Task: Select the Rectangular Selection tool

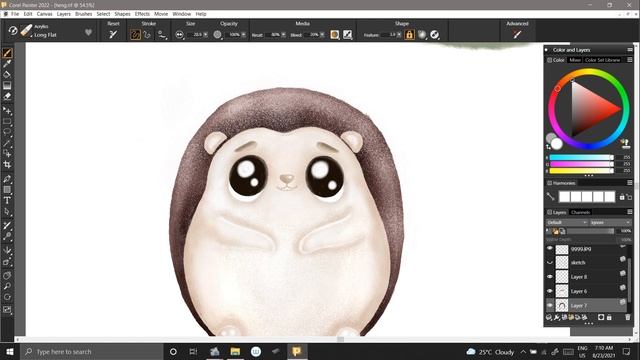Action: pyautogui.click(x=7, y=122)
